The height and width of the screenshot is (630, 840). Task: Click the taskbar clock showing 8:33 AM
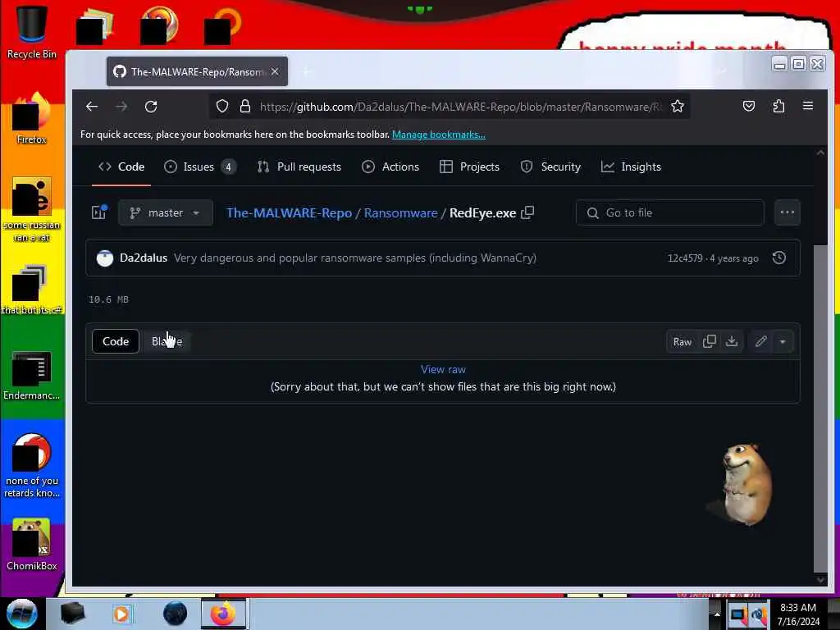(798, 614)
